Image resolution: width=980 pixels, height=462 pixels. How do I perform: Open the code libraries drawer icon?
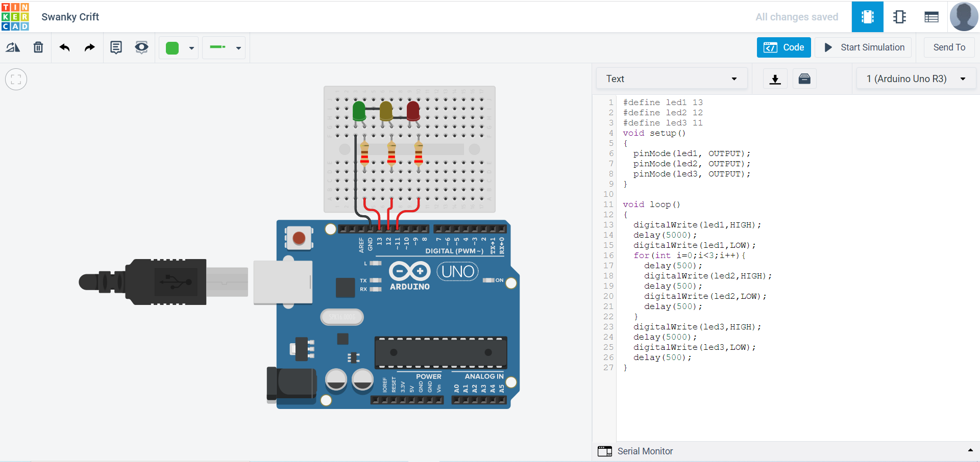tap(804, 79)
